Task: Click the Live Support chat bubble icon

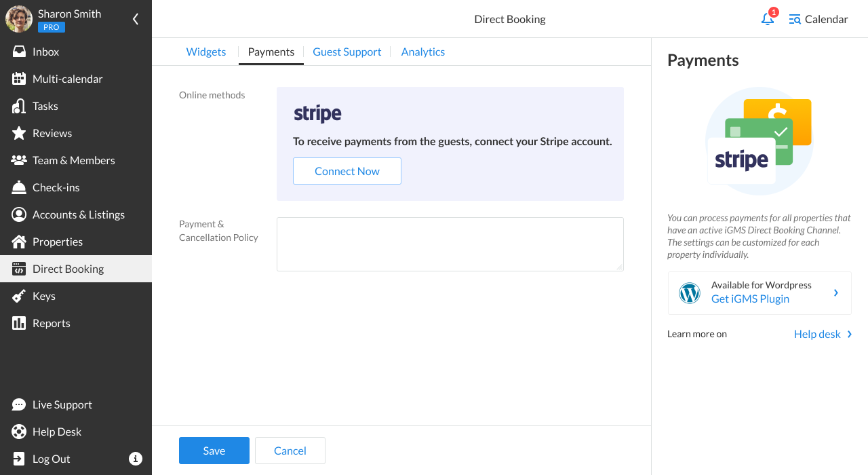Action: (x=19, y=404)
